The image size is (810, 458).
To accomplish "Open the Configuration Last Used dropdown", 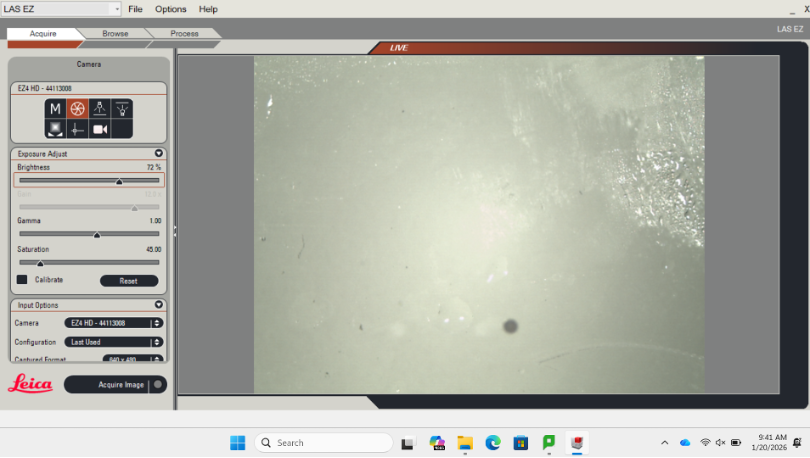I will (x=114, y=342).
